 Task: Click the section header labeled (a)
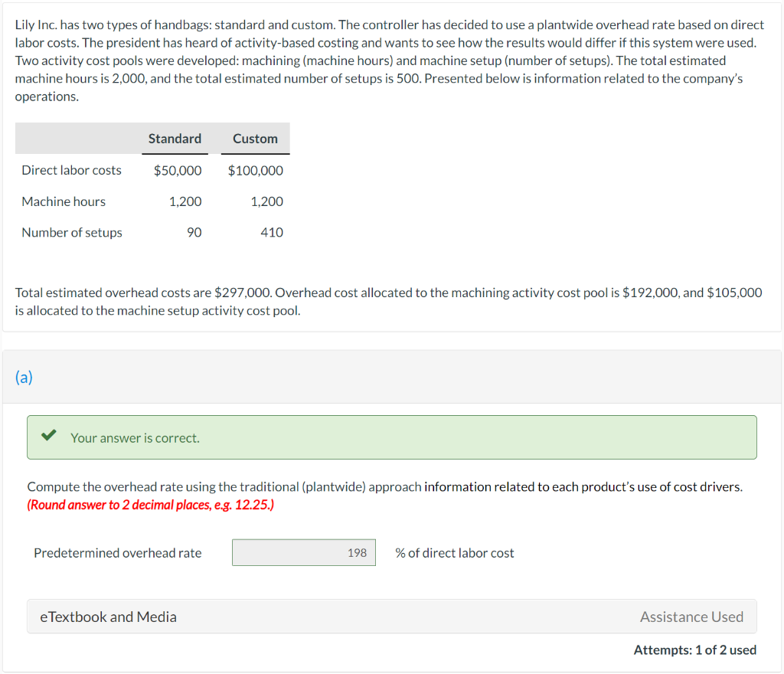tap(24, 377)
